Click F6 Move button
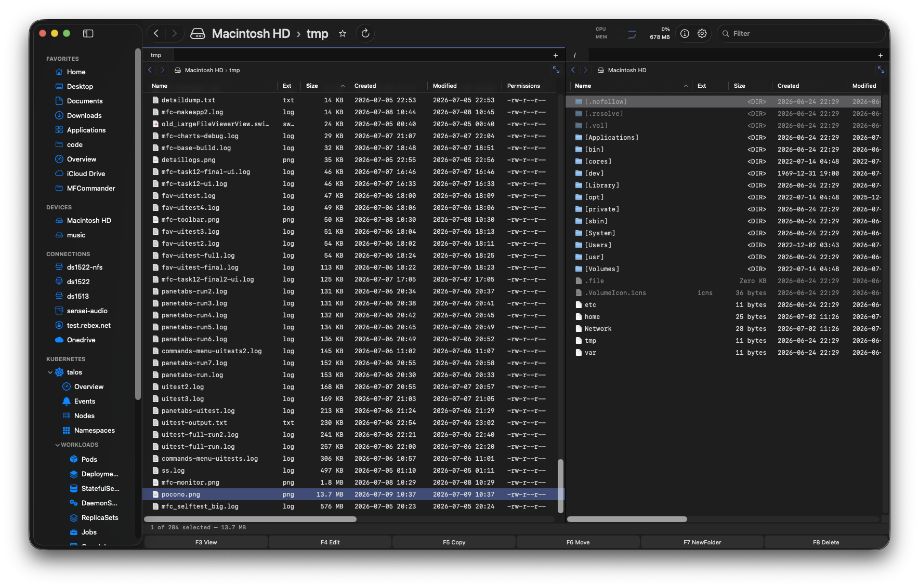Screen dimensions: 919x588 [x=578, y=542]
